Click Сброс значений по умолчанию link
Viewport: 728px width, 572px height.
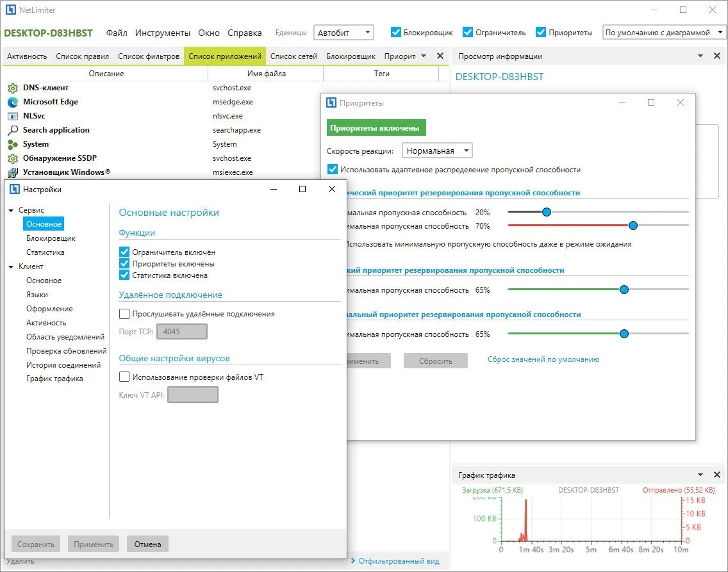pyautogui.click(x=543, y=359)
